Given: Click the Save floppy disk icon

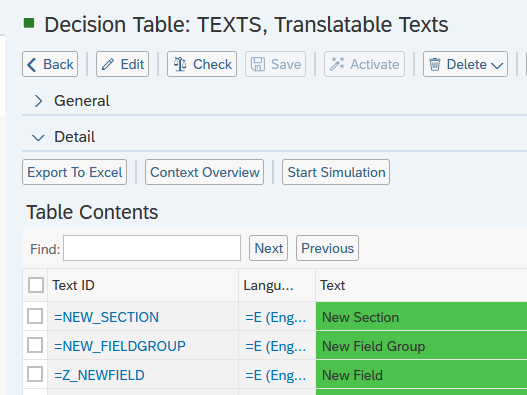Looking at the screenshot, I should pos(258,64).
